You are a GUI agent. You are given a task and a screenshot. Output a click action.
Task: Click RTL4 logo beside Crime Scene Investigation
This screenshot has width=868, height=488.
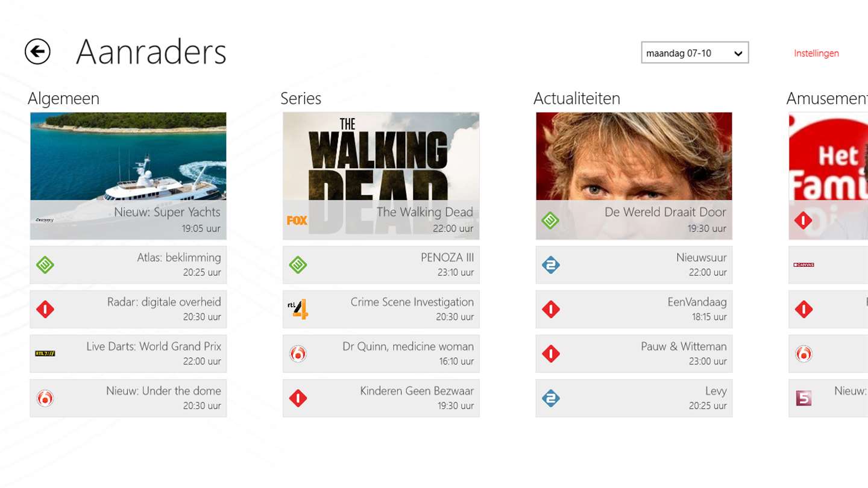click(x=298, y=309)
